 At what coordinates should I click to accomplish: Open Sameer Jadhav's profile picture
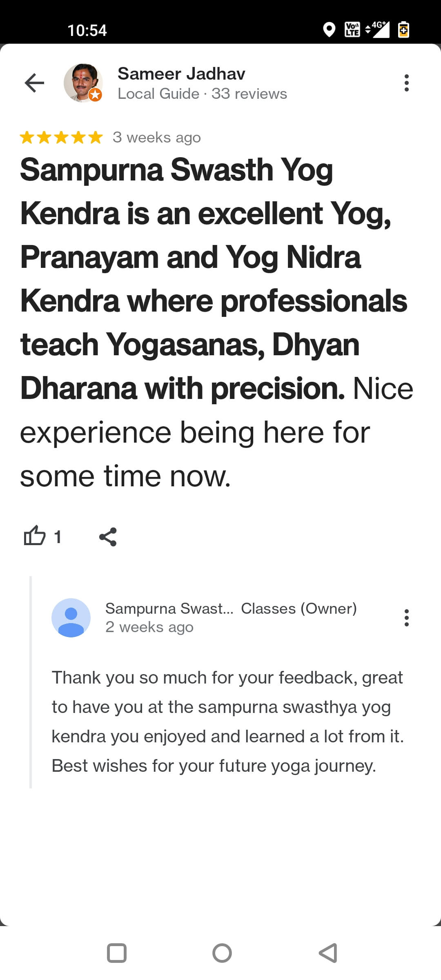click(83, 83)
